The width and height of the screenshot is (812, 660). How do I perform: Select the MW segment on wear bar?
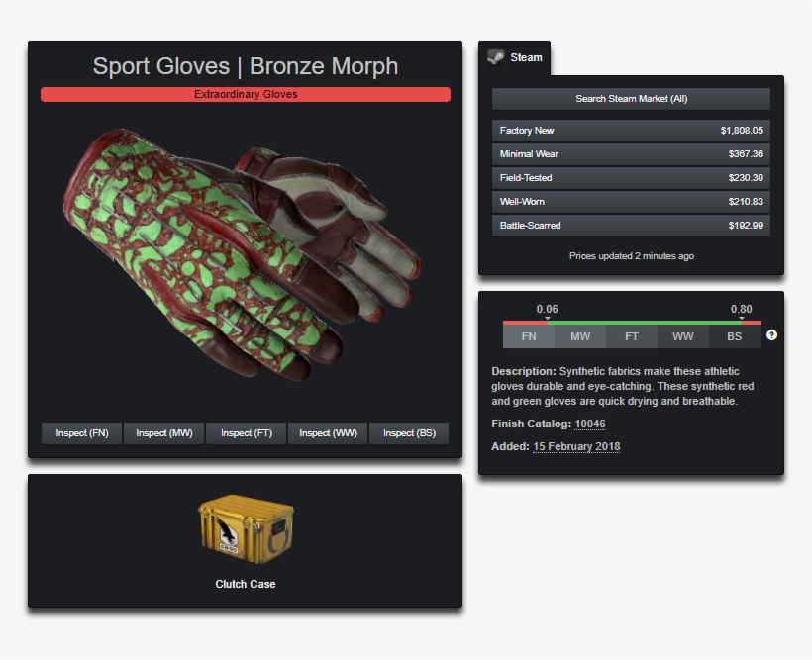(580, 336)
